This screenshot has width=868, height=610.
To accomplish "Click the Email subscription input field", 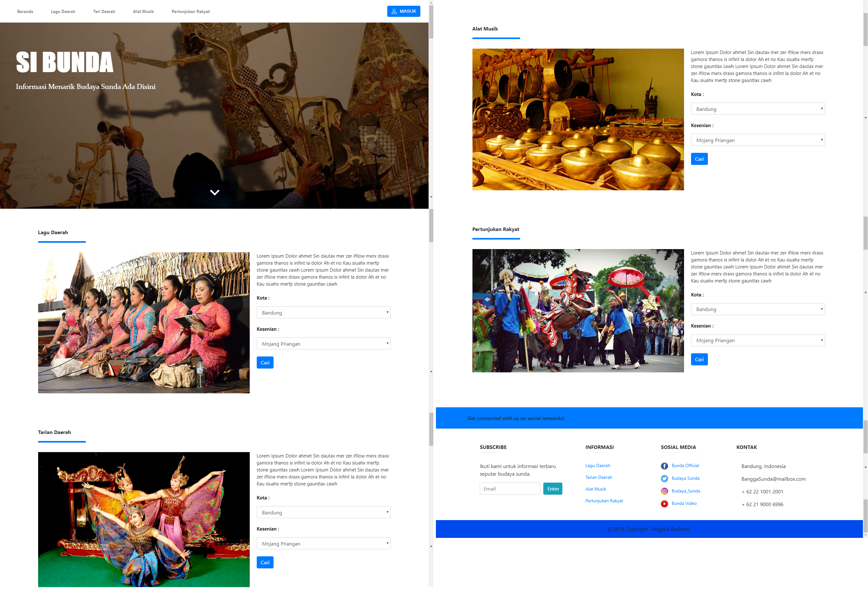I will (509, 489).
